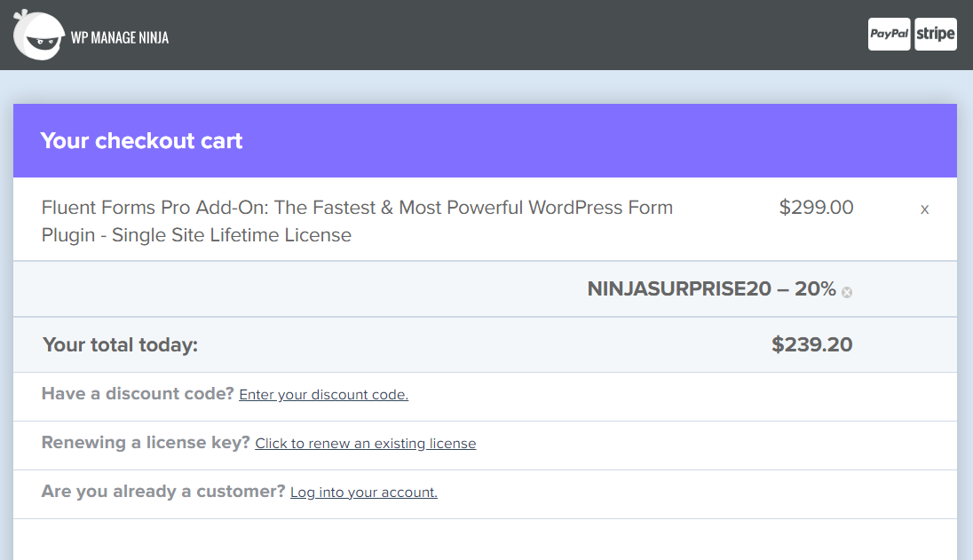Viewport: 973px width, 560px height.
Task: Click the Your total today label
Action: point(121,345)
